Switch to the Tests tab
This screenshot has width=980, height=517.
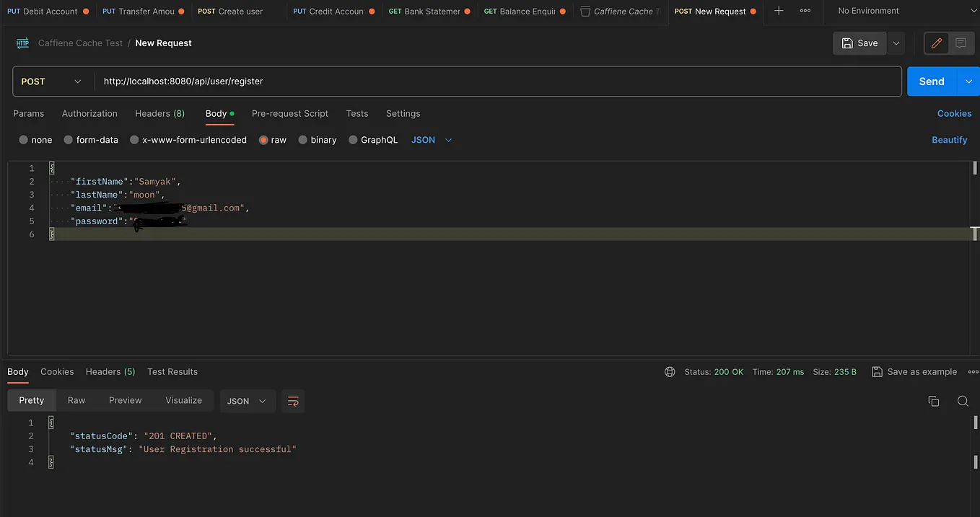point(357,113)
